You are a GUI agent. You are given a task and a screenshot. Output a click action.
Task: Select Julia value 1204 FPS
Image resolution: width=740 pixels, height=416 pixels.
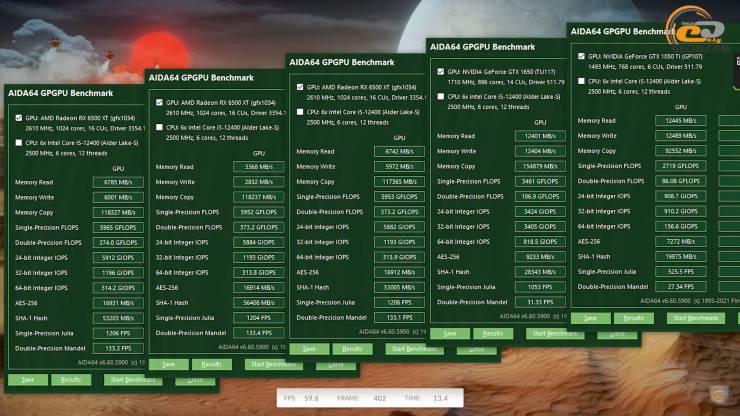point(259,318)
